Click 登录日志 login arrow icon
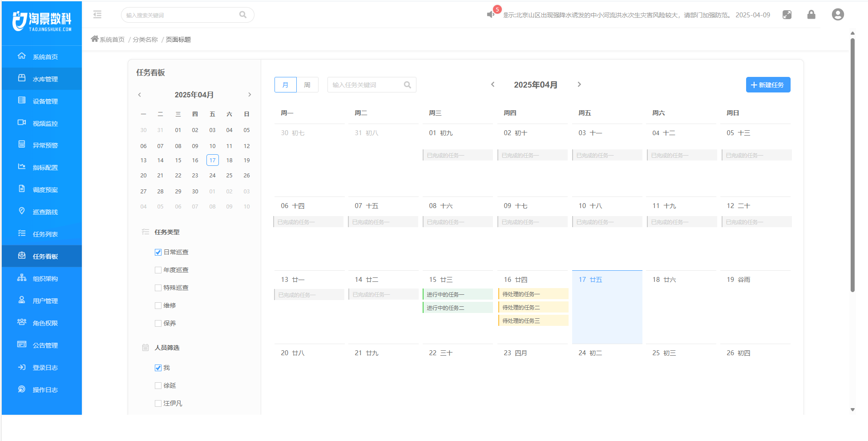 click(x=21, y=367)
